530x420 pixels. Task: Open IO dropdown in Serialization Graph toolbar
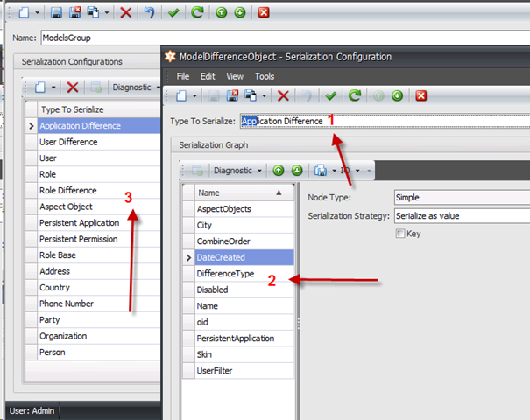350,171
